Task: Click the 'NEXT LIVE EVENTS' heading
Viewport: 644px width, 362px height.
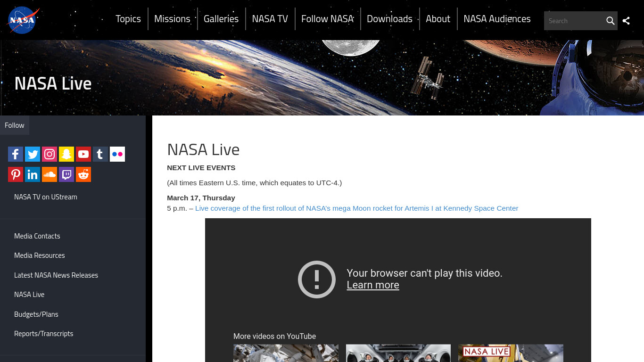Action: coord(201,168)
